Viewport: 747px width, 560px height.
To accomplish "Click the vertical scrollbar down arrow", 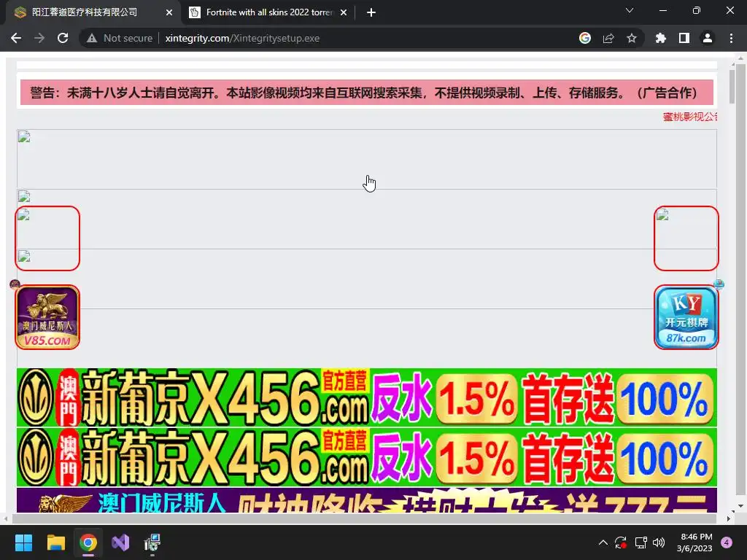I will coord(740,506).
